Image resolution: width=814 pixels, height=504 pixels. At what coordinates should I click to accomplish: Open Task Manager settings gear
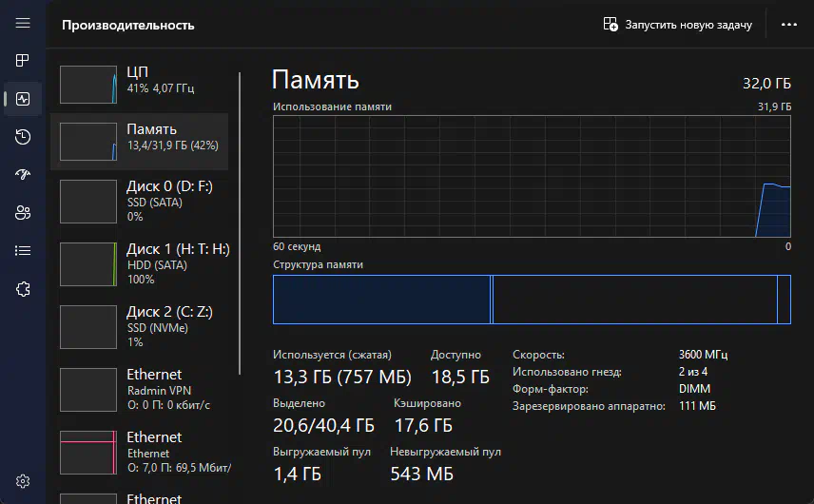(23, 481)
